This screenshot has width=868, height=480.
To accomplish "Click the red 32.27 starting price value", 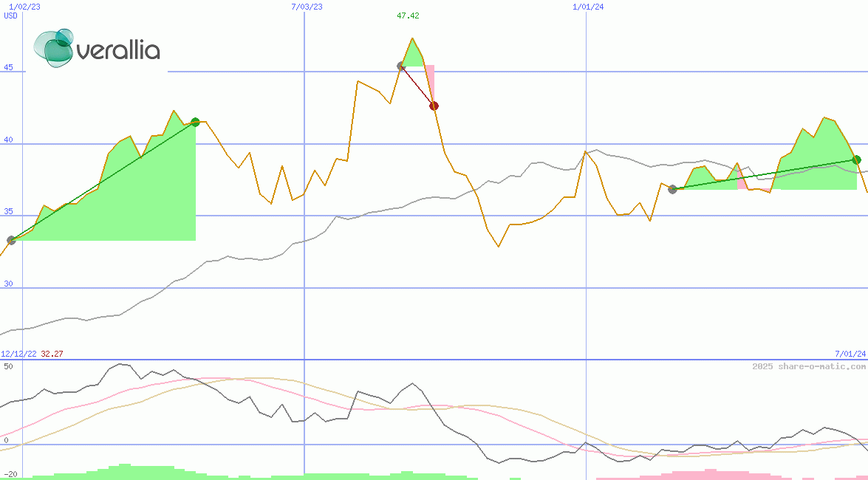I will tap(52, 354).
